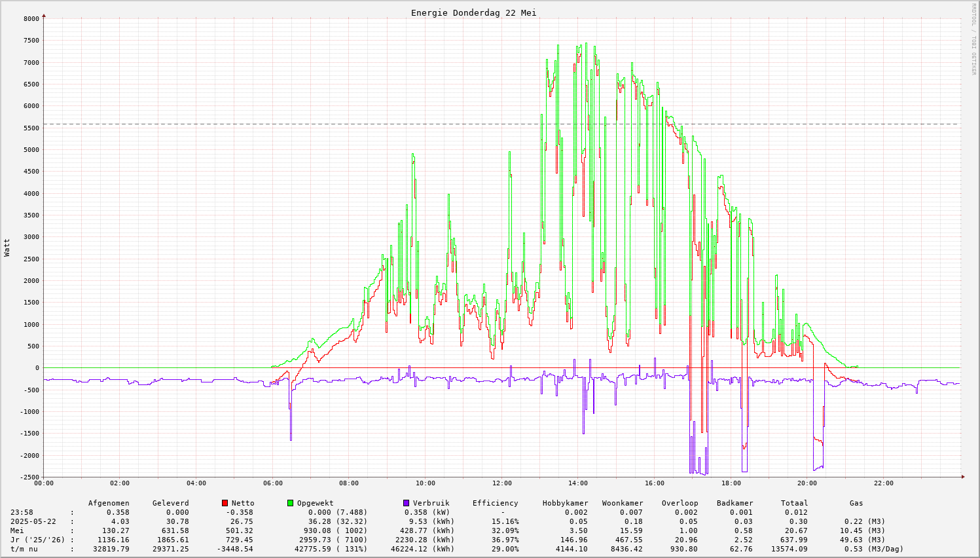Select the Totaal column header
Screen dimensions: 980x558
click(794, 503)
